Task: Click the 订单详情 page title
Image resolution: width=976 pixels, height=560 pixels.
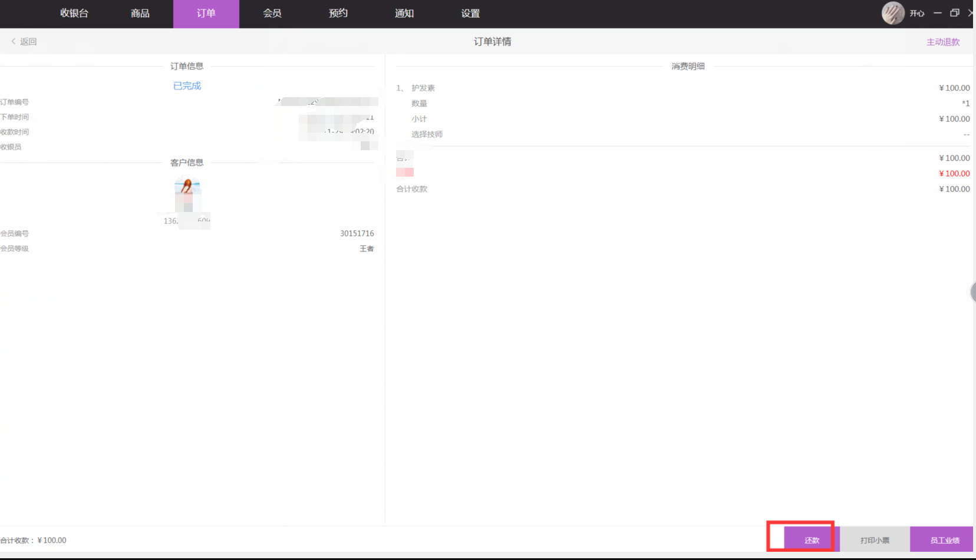Action: 493,42
